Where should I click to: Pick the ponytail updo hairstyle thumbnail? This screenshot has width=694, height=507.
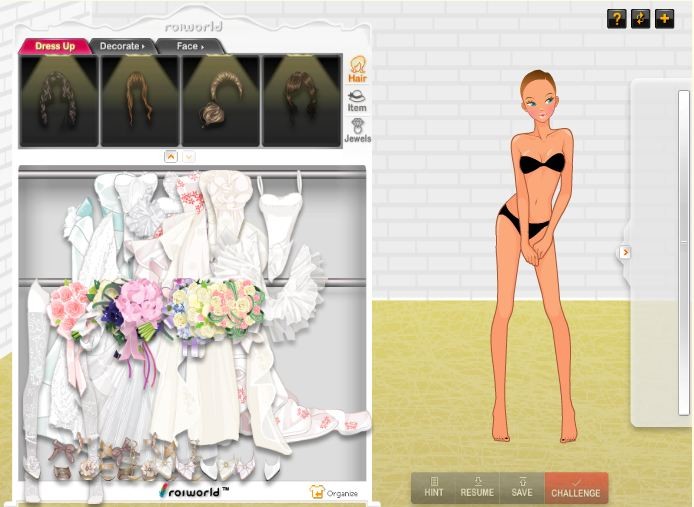[220, 101]
